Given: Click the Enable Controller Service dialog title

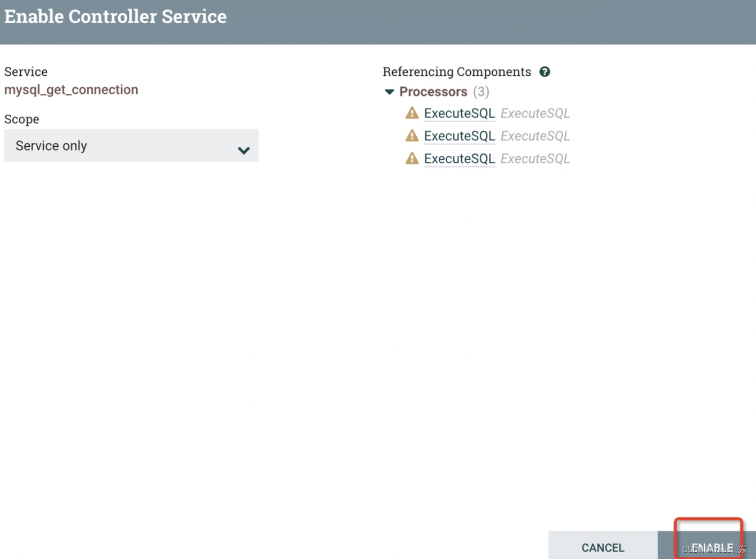Looking at the screenshot, I should coord(115,17).
